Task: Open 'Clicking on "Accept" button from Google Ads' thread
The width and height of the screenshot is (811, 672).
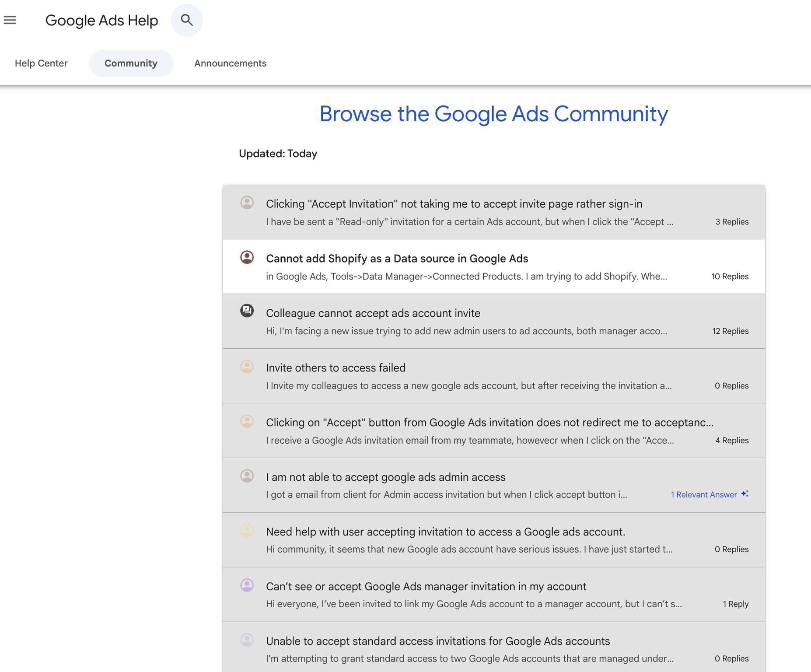Action: (x=489, y=423)
